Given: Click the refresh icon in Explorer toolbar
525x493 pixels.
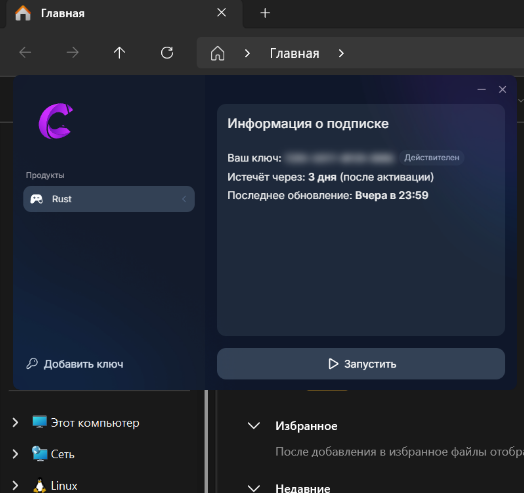Looking at the screenshot, I should [167, 53].
